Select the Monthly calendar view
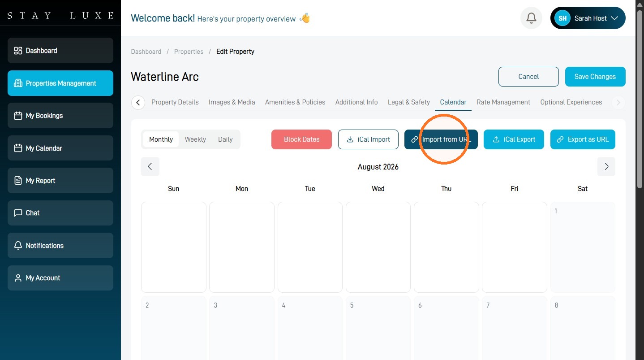Image resolution: width=644 pixels, height=360 pixels. pyautogui.click(x=161, y=139)
